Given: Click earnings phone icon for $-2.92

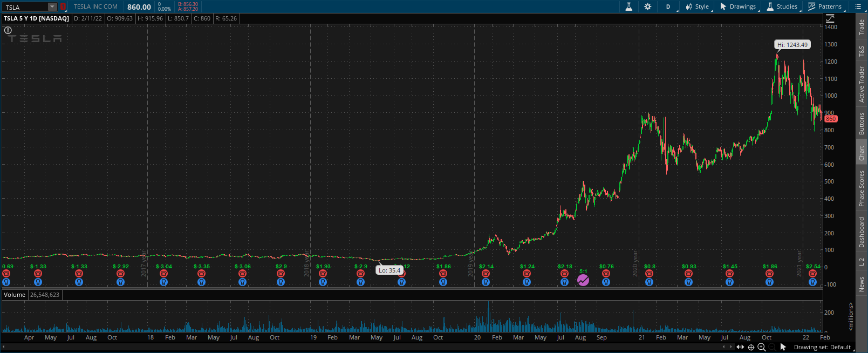Looking at the screenshot, I should (x=120, y=274).
